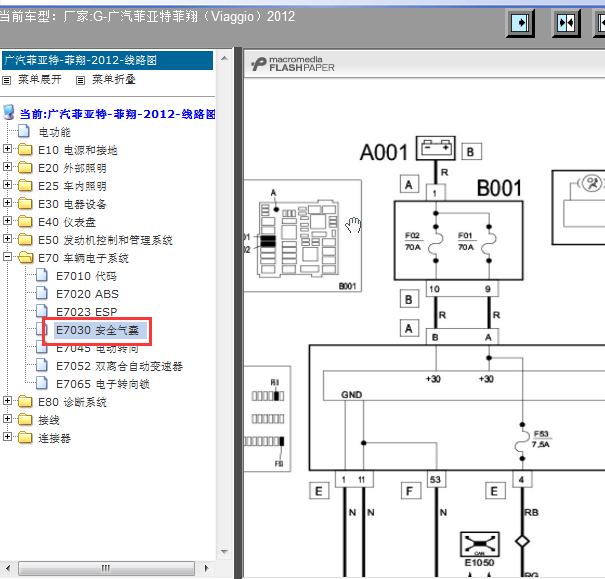The width and height of the screenshot is (605, 579).
Task: Click the F53 7.5A fuse label
Action: 541,439
